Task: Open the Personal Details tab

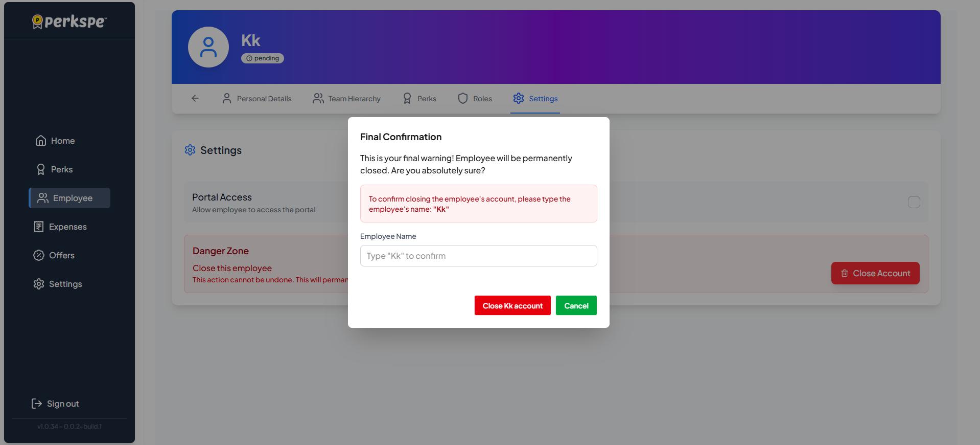Action: pos(257,99)
